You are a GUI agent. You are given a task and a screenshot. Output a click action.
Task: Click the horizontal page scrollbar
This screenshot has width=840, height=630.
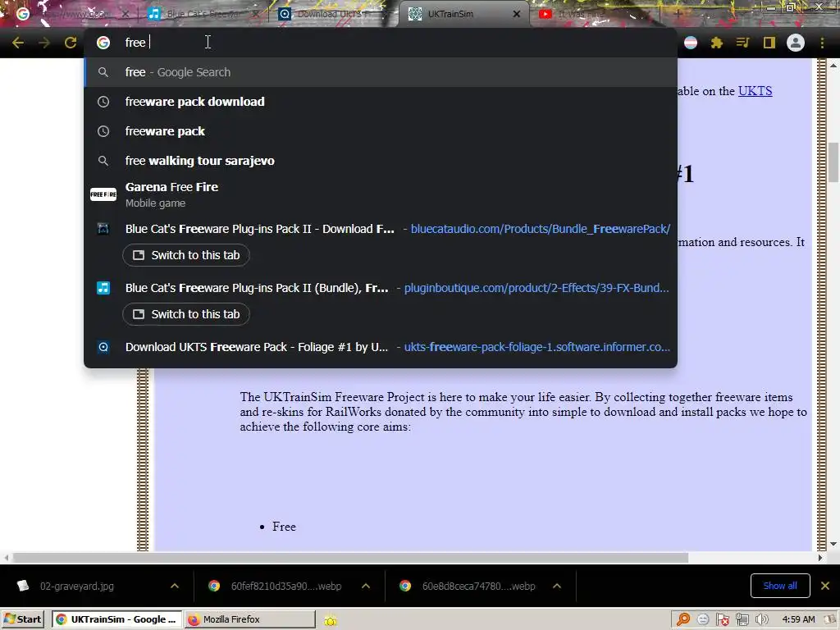[x=350, y=558]
